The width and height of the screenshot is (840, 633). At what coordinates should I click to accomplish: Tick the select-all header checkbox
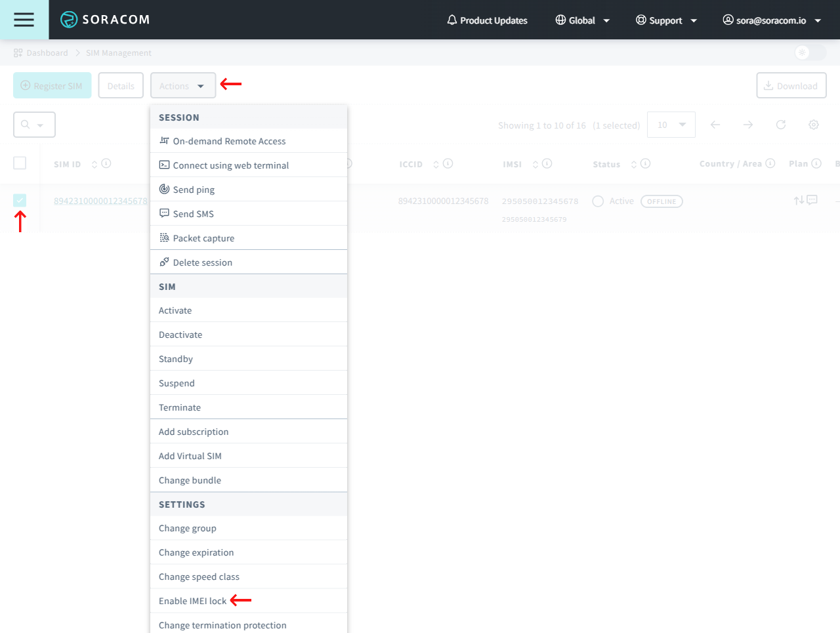tap(20, 163)
